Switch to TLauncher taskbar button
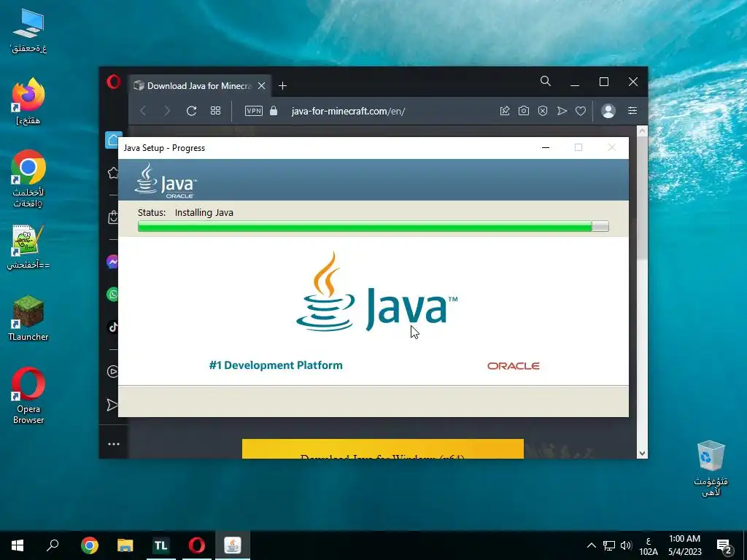Screen dimensions: 747x560 pos(161,545)
